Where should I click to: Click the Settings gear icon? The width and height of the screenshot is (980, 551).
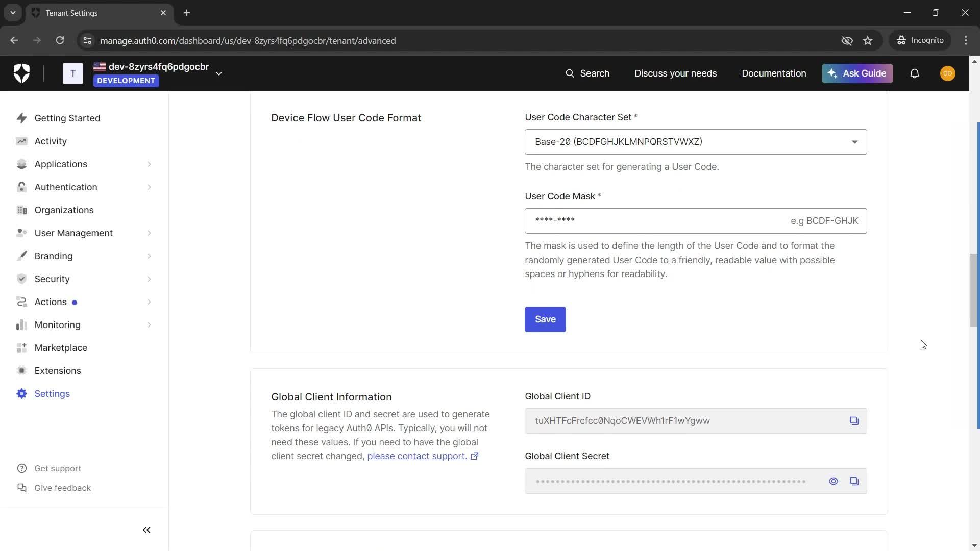click(21, 393)
